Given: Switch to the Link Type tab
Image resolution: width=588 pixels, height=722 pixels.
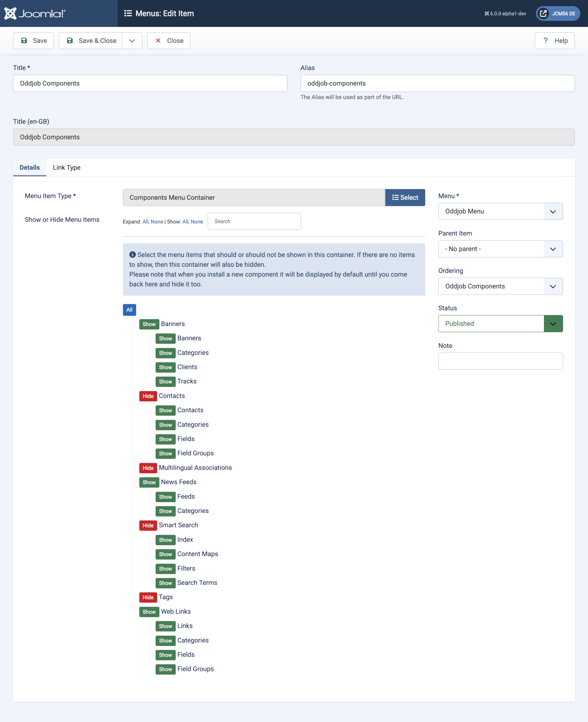Looking at the screenshot, I should coord(67,168).
